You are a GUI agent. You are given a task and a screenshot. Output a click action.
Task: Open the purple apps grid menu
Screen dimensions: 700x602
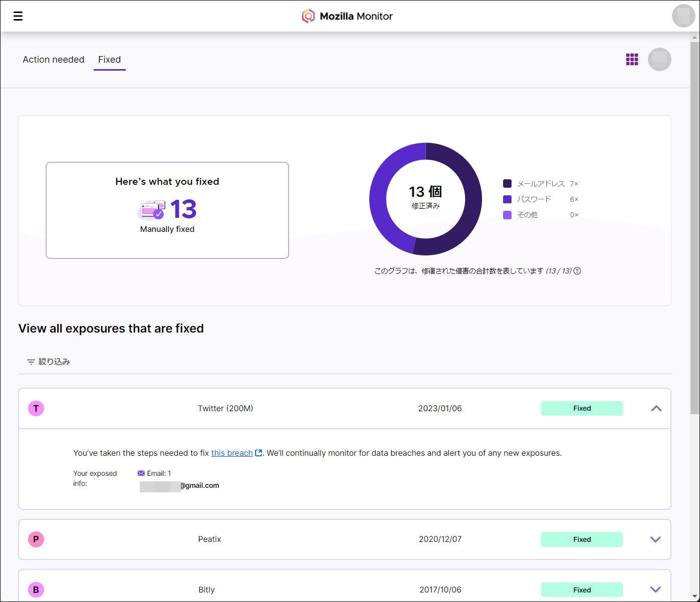(632, 60)
